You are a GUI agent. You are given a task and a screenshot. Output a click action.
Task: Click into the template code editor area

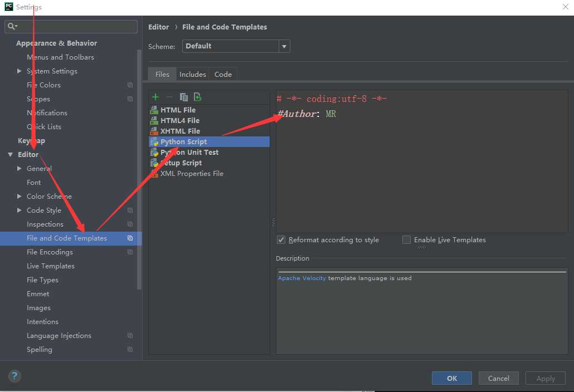[422, 161]
